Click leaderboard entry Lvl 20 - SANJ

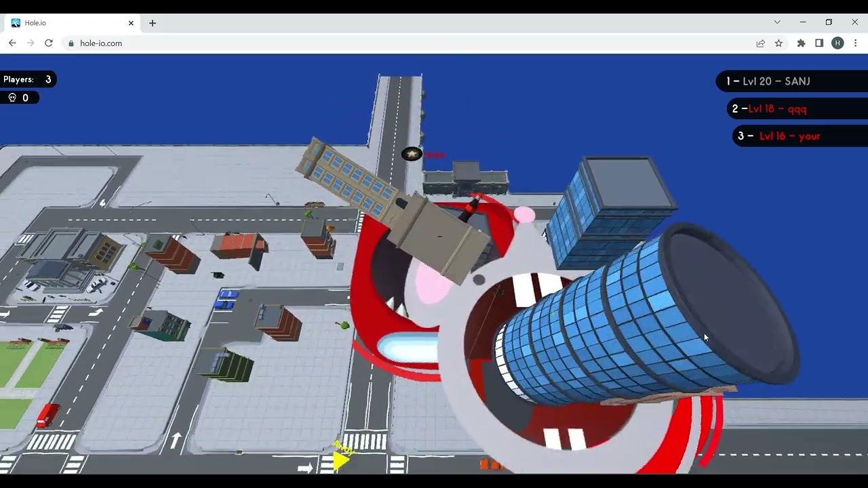point(792,81)
